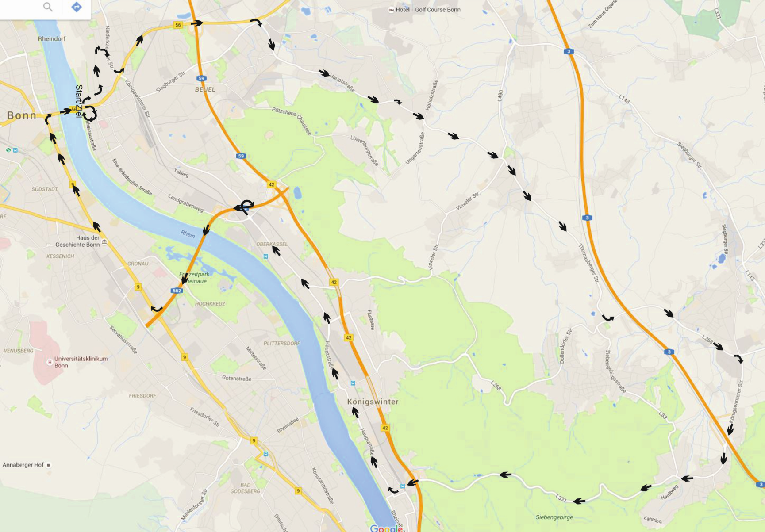Click the Rhein river label

click(x=188, y=234)
